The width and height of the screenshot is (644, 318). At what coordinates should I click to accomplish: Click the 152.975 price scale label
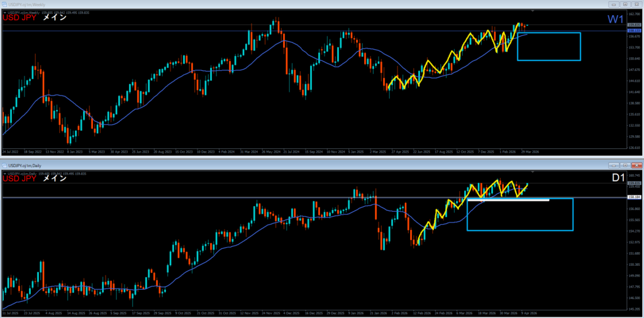tap(634, 242)
